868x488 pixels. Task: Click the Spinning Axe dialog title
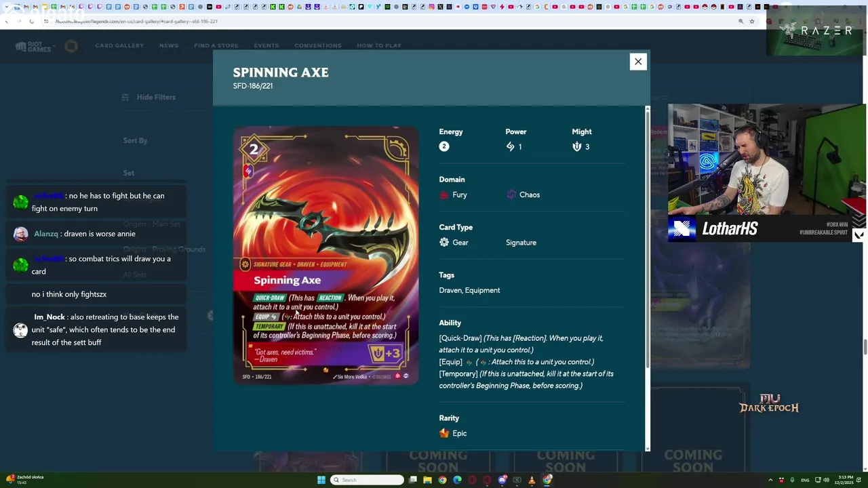(281, 73)
